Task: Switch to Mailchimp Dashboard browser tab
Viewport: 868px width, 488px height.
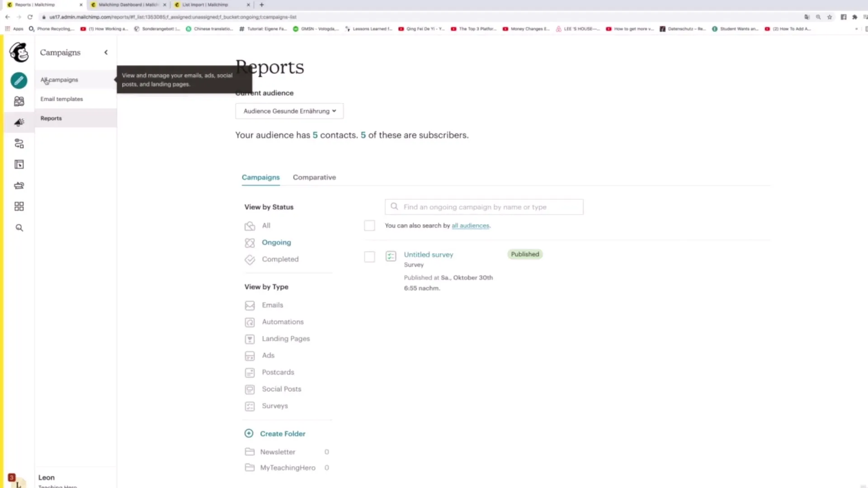Action: (x=128, y=5)
